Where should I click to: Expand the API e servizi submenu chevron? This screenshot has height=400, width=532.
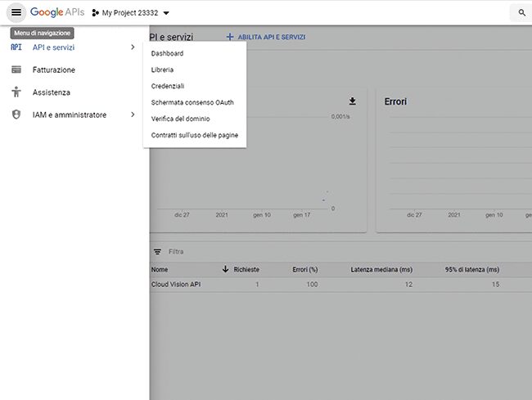133,47
